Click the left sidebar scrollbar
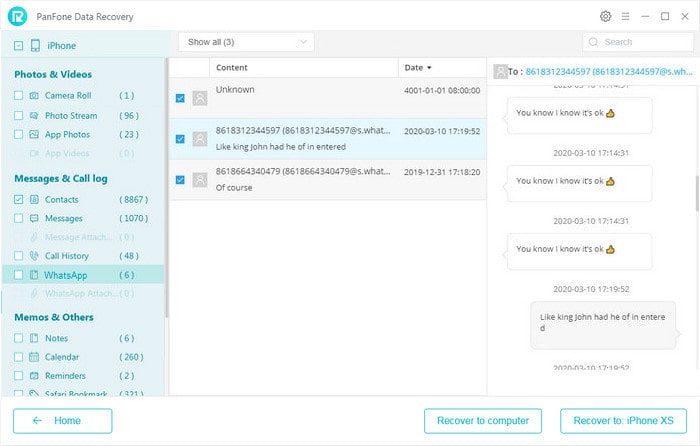 coord(167,188)
